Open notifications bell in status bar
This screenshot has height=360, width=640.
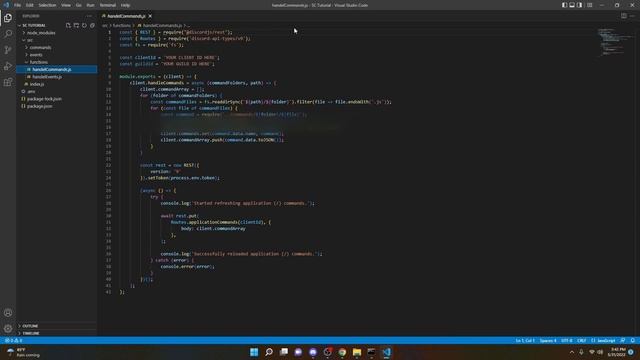pos(633,340)
